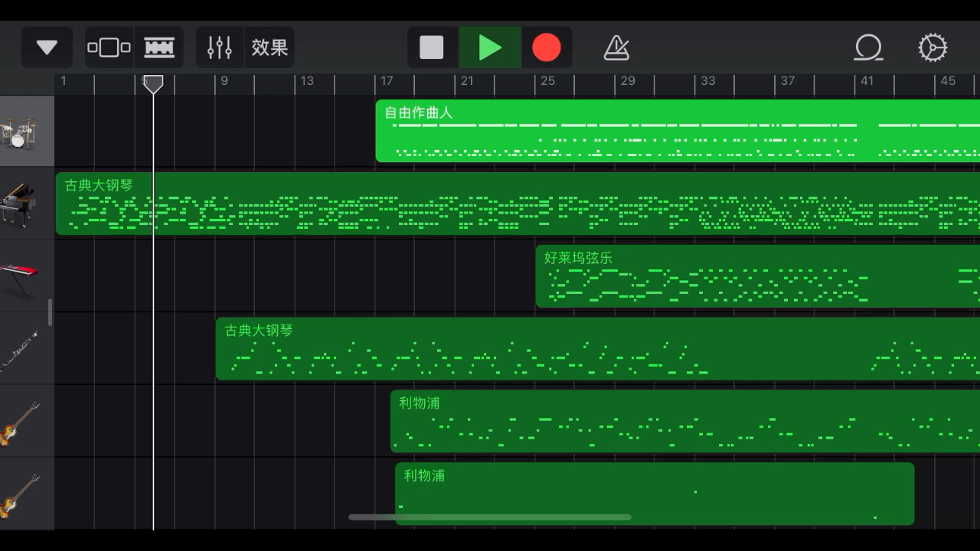
Task: Select the lowest 利物浦 region
Action: [x=655, y=494]
